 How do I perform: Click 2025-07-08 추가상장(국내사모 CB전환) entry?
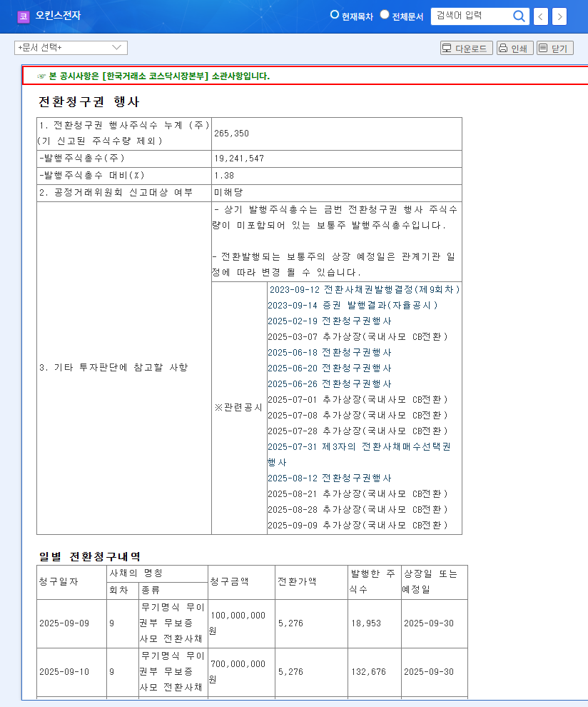[358, 415]
